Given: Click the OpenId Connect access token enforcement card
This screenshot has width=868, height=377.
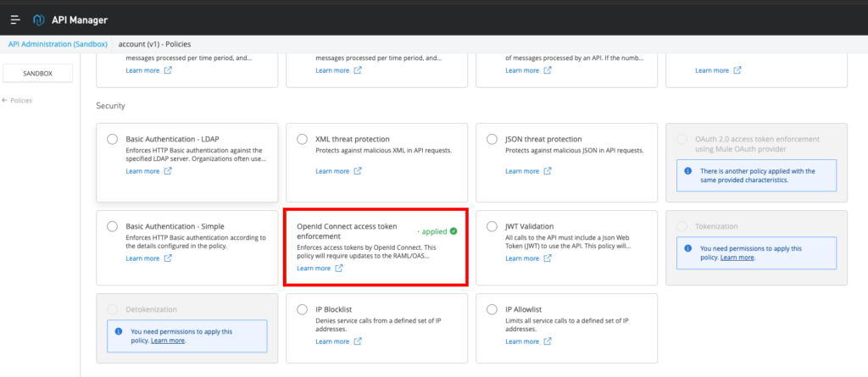Looking at the screenshot, I should point(374,247).
